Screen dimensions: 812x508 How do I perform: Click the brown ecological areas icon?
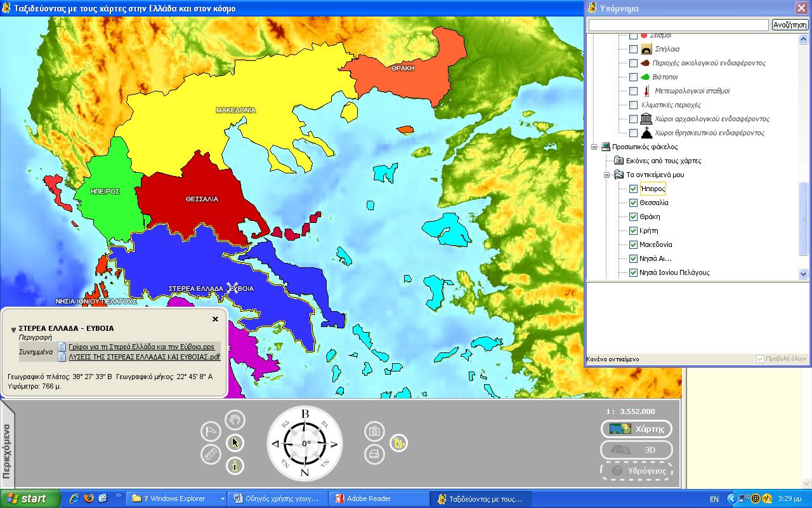pos(644,63)
